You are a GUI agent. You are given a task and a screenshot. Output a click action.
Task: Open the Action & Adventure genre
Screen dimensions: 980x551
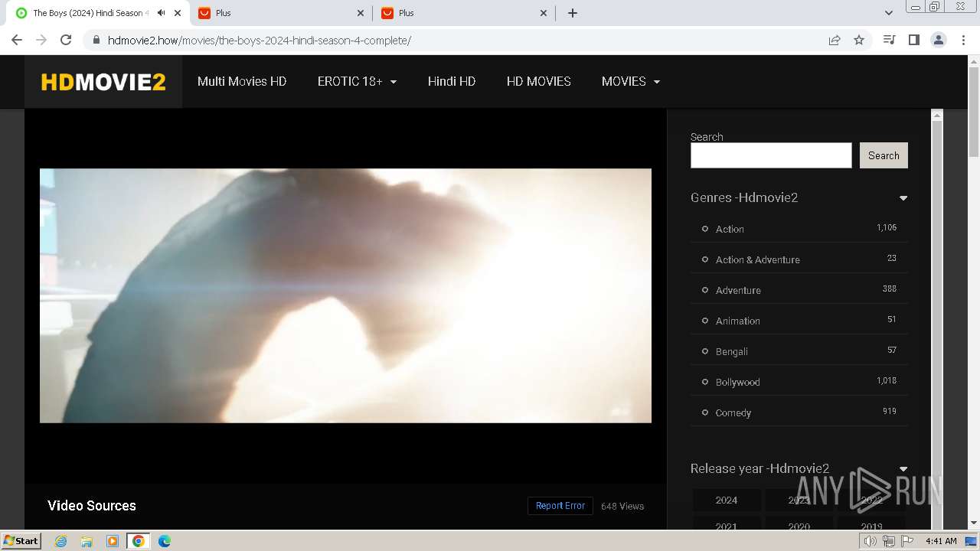757,259
